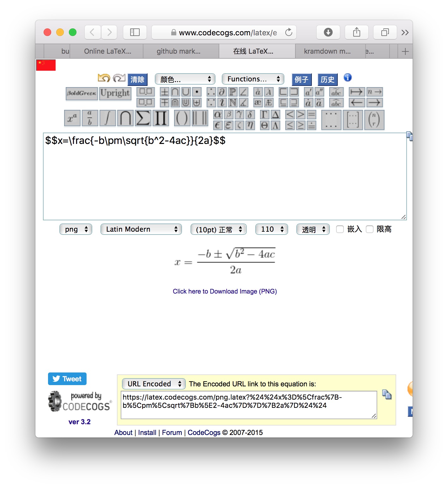448x488 pixels.
Task: Open the 颜色 color selector
Action: [185, 79]
